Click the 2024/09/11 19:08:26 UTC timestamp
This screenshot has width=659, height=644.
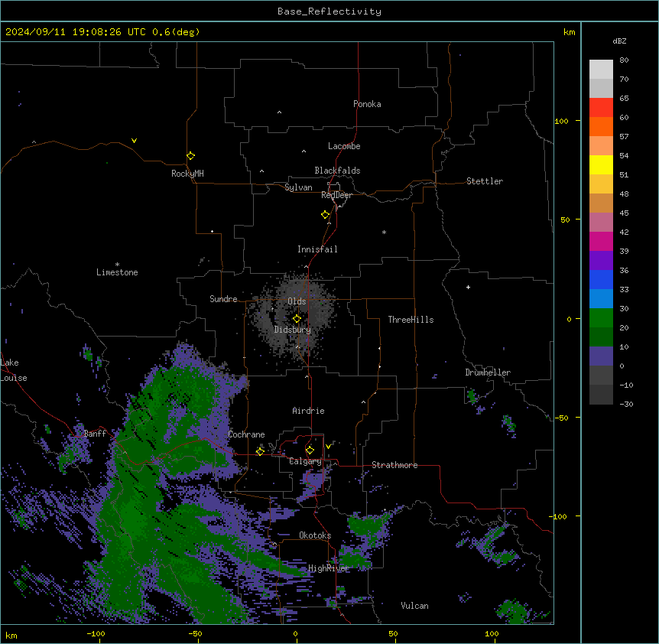pos(76,32)
